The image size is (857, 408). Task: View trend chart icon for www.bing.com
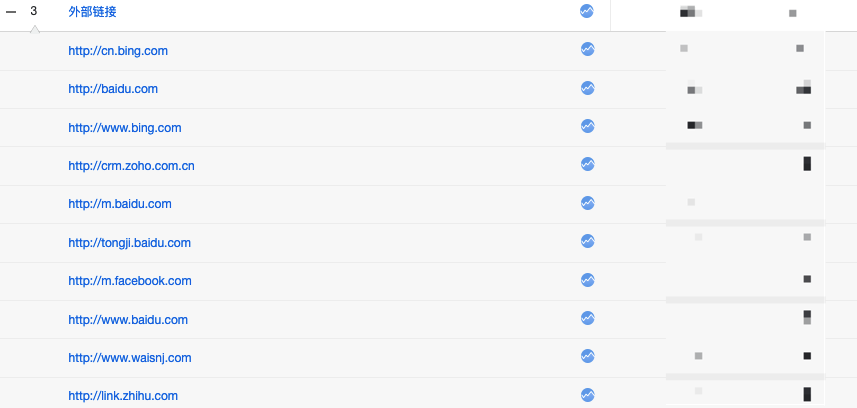(588, 126)
